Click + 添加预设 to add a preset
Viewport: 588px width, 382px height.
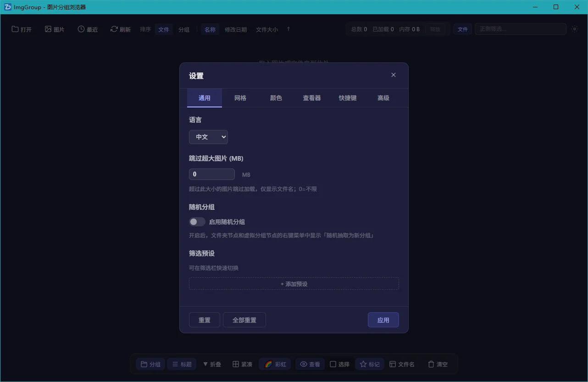coord(294,284)
